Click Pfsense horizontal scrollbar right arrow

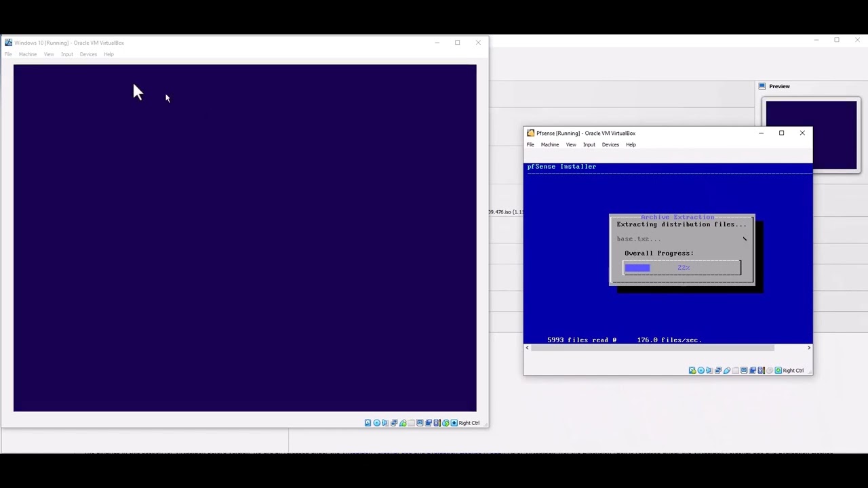click(x=808, y=348)
